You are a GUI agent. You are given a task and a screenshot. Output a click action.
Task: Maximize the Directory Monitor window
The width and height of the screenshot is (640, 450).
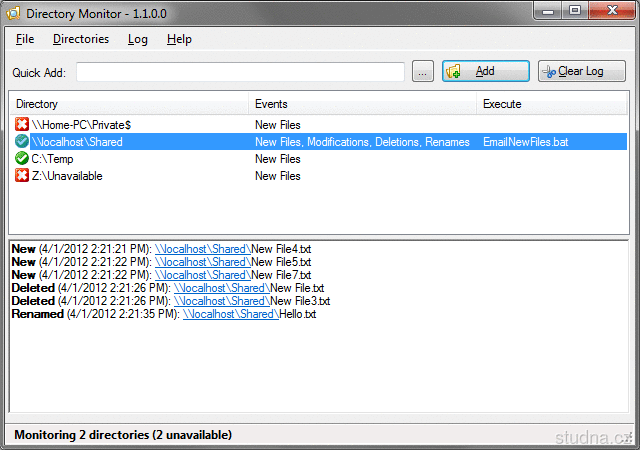tap(575, 11)
